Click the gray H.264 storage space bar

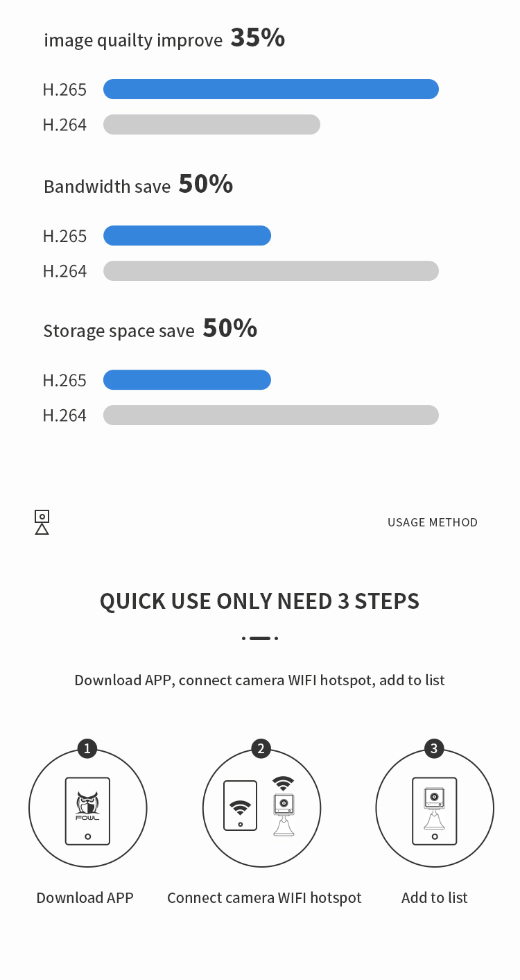tap(271, 415)
